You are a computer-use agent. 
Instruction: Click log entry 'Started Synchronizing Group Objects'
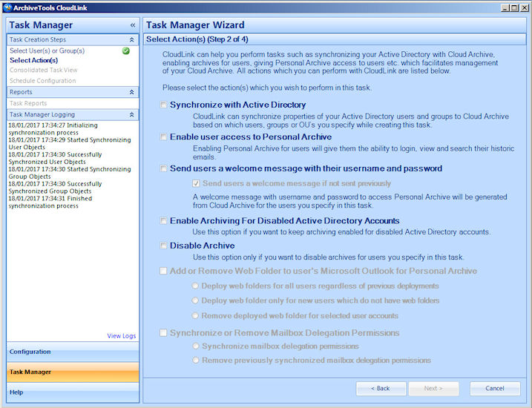(x=70, y=173)
